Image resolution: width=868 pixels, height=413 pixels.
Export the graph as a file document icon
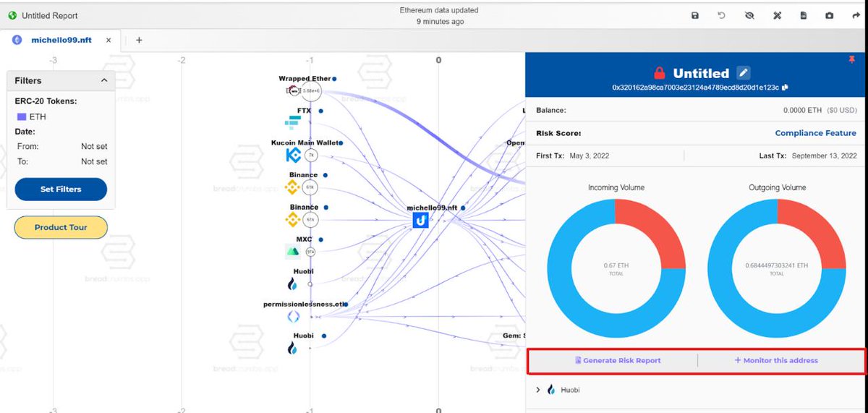(803, 15)
